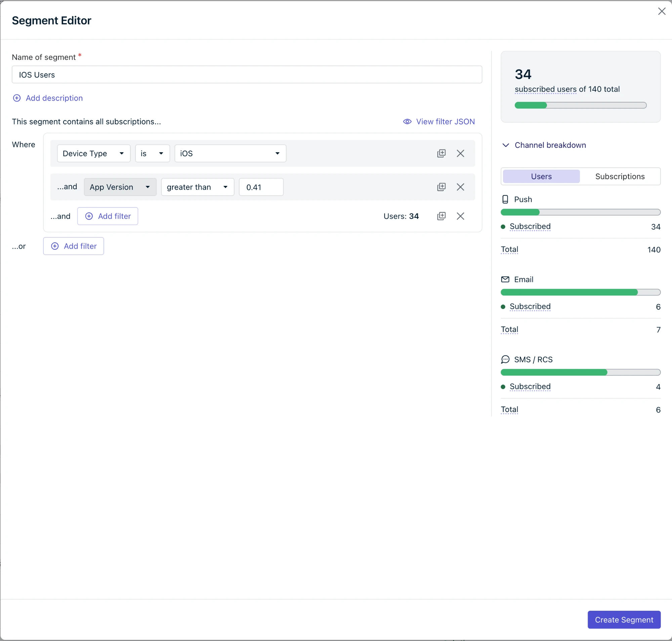Duplicate the Device Type filter row
The width and height of the screenshot is (672, 641).
pos(441,153)
